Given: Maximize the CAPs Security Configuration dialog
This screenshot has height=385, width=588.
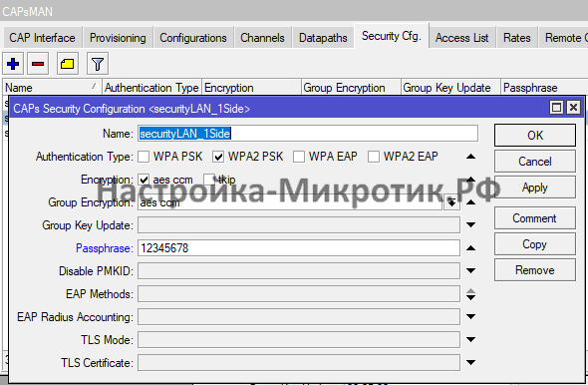Looking at the screenshot, I should coord(556,108).
